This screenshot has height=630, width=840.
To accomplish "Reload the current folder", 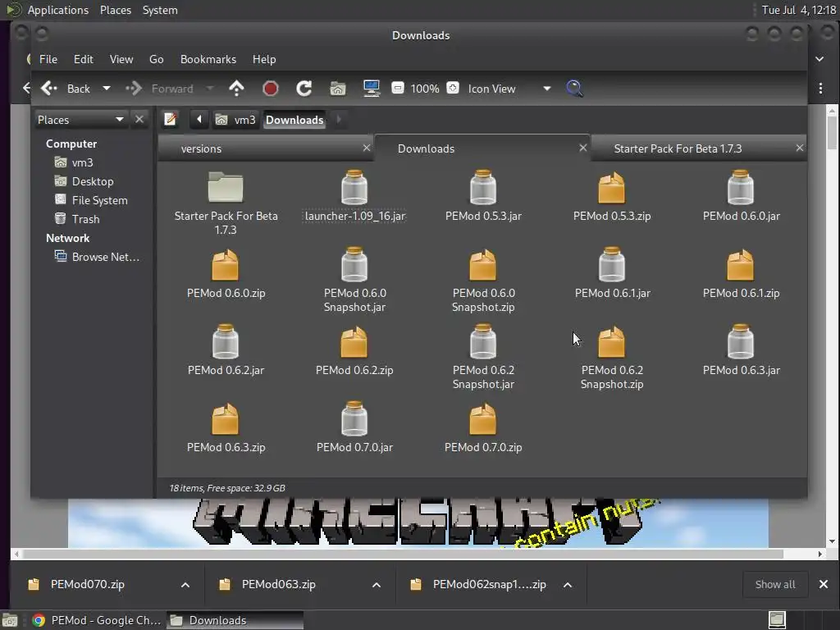I will pos(304,89).
